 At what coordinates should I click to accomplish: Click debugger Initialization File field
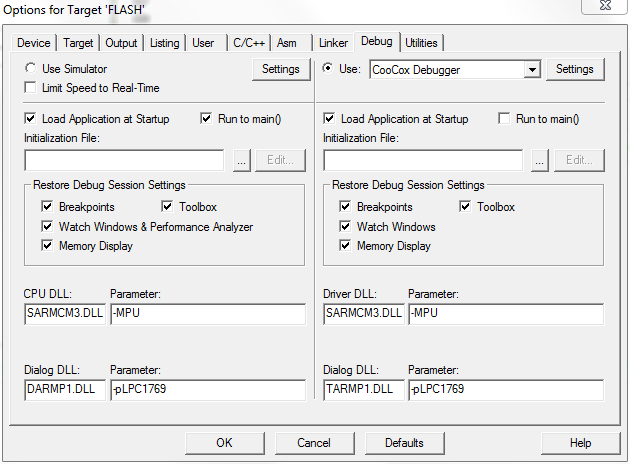[x=423, y=160]
